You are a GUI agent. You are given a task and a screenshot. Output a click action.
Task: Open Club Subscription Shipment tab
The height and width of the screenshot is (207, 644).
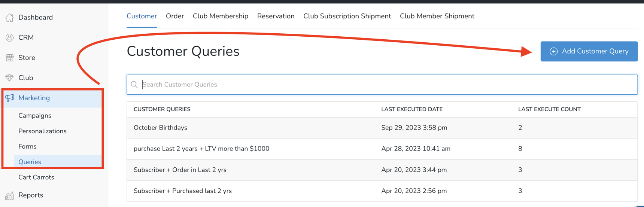point(347,16)
